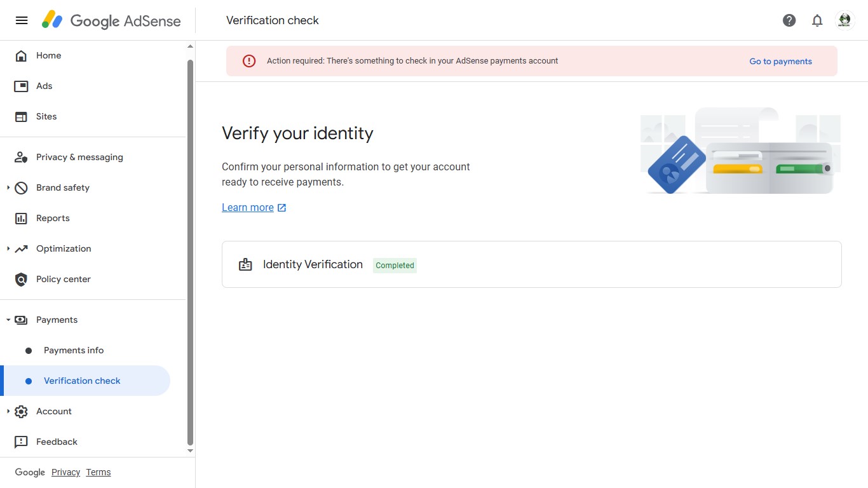
Task: Open the hamburger main menu
Action: click(22, 20)
